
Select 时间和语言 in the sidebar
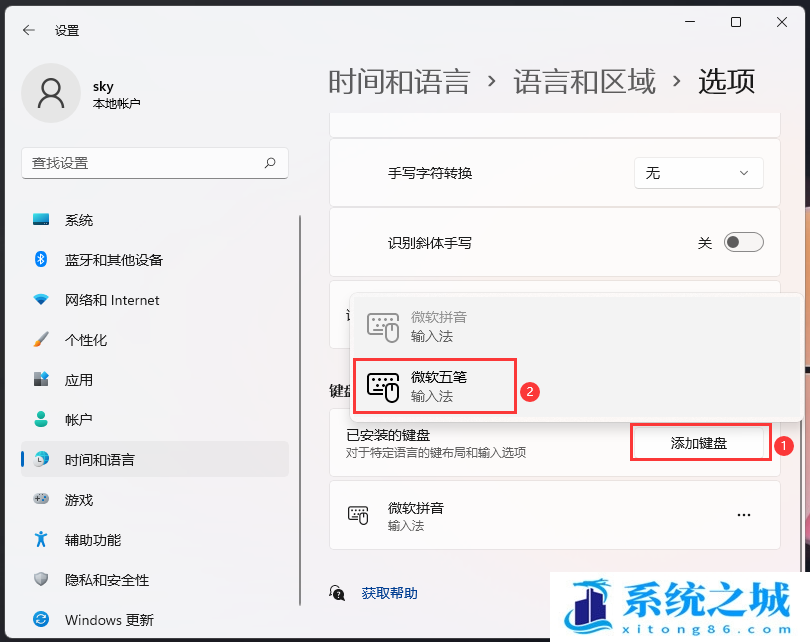[x=154, y=459]
